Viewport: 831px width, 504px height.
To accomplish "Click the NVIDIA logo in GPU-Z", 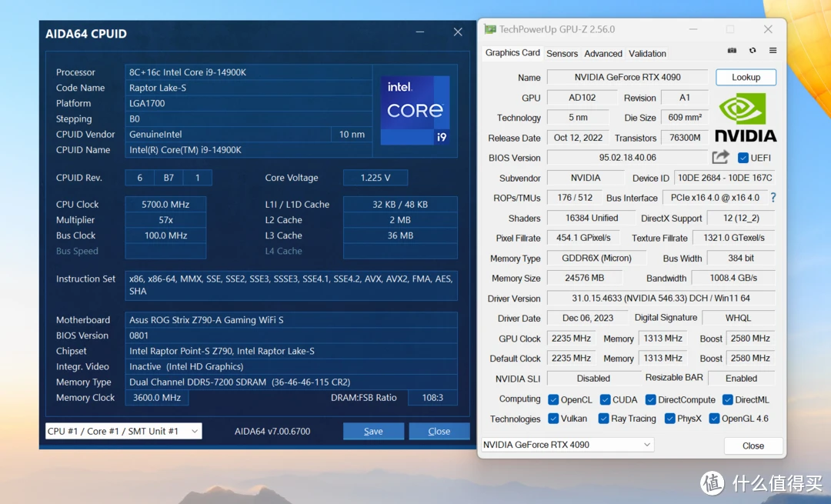I will point(745,118).
